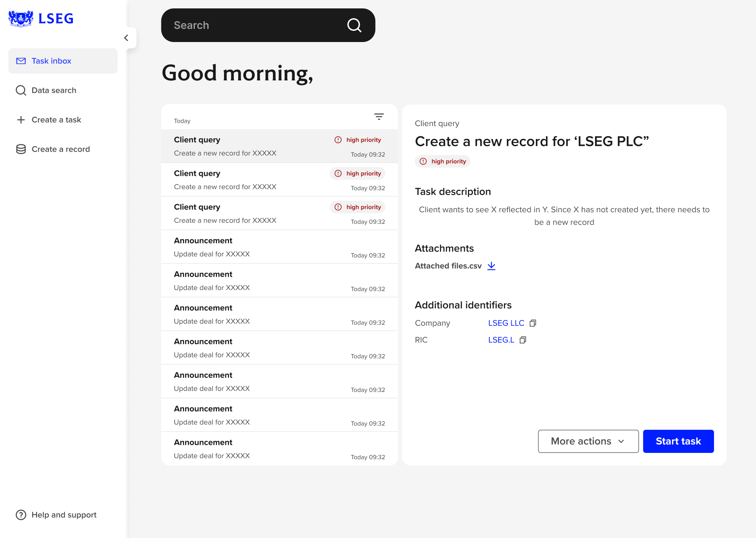Open the LSEG LLC company link
Screen dimensions: 756x538
506,323
